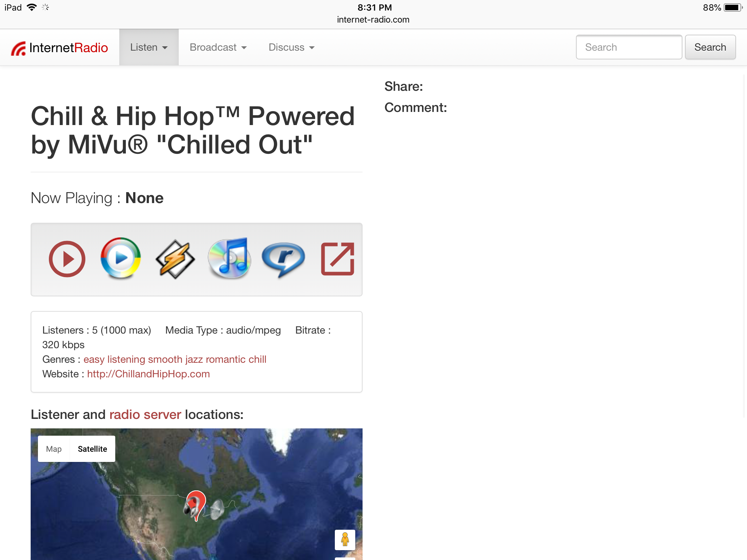Expand the Discuss dropdown

[x=291, y=48]
